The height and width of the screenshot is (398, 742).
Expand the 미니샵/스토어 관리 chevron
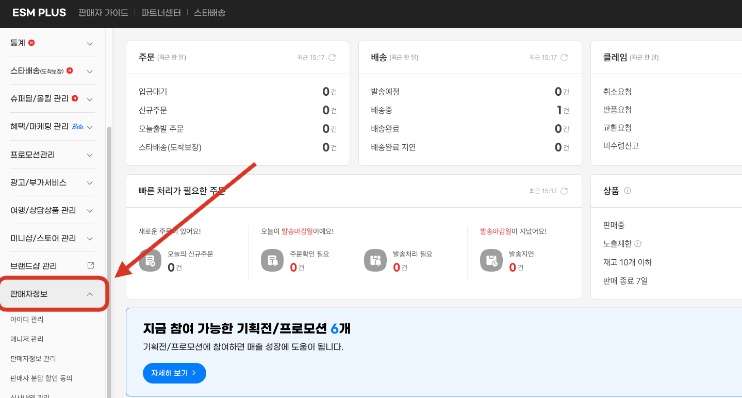89,239
